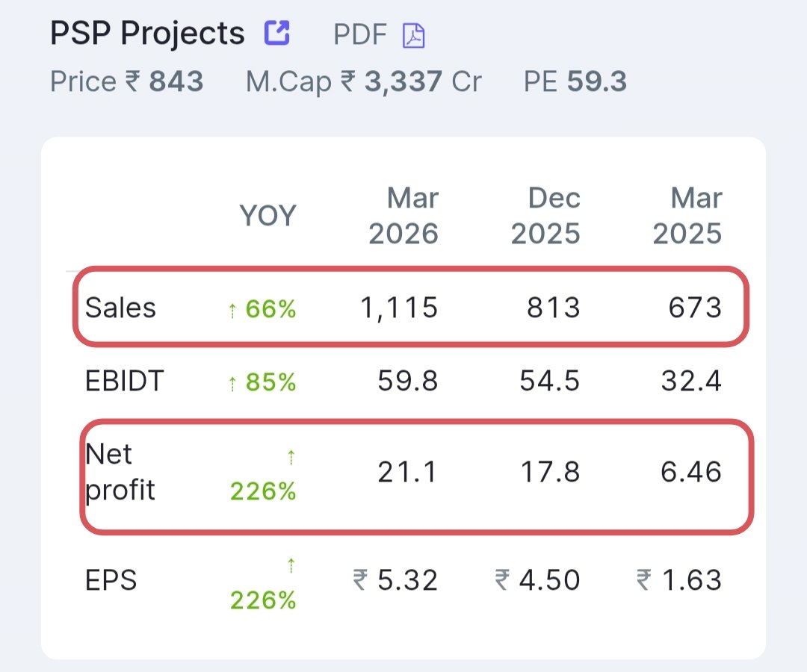Click the Net profit value 21.1

click(x=408, y=472)
